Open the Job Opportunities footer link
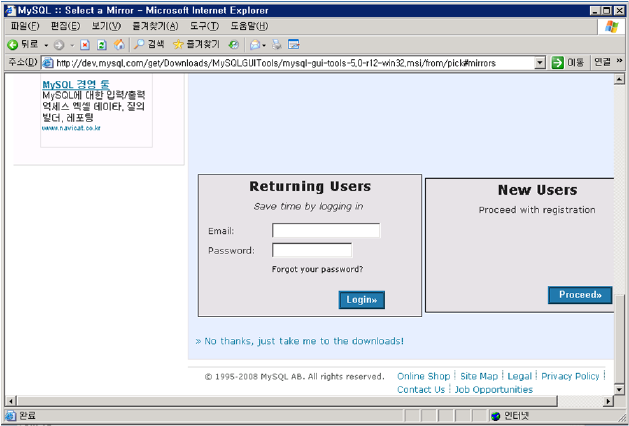The height and width of the screenshot is (426, 629). (493, 389)
